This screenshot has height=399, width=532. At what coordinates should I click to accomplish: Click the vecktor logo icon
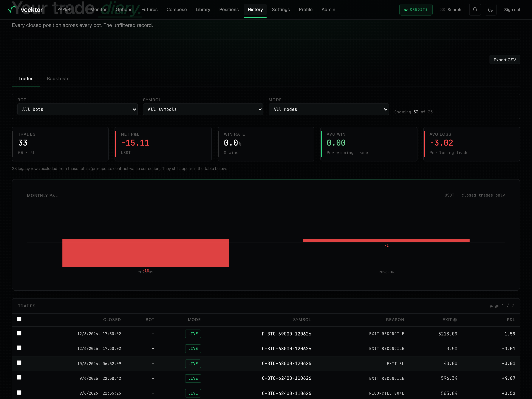[x=12, y=9]
